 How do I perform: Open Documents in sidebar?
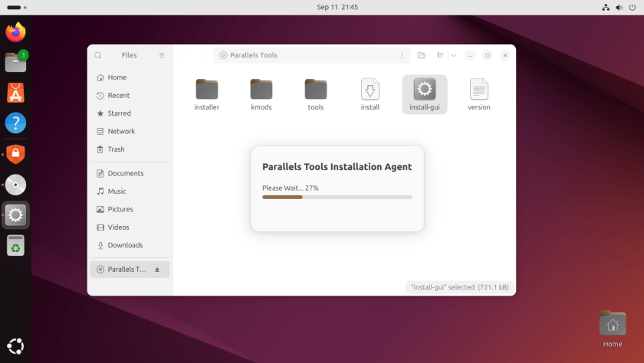(130, 174)
